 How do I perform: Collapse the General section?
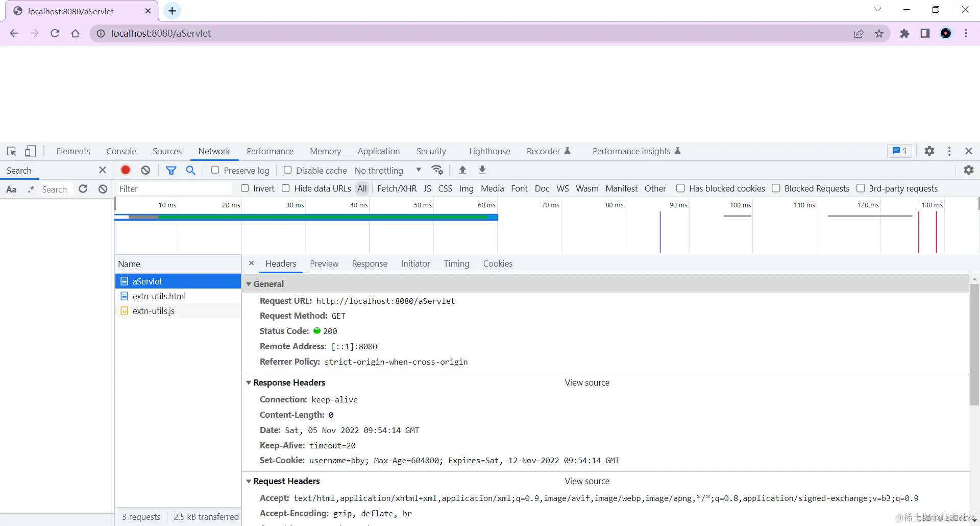pyautogui.click(x=249, y=284)
